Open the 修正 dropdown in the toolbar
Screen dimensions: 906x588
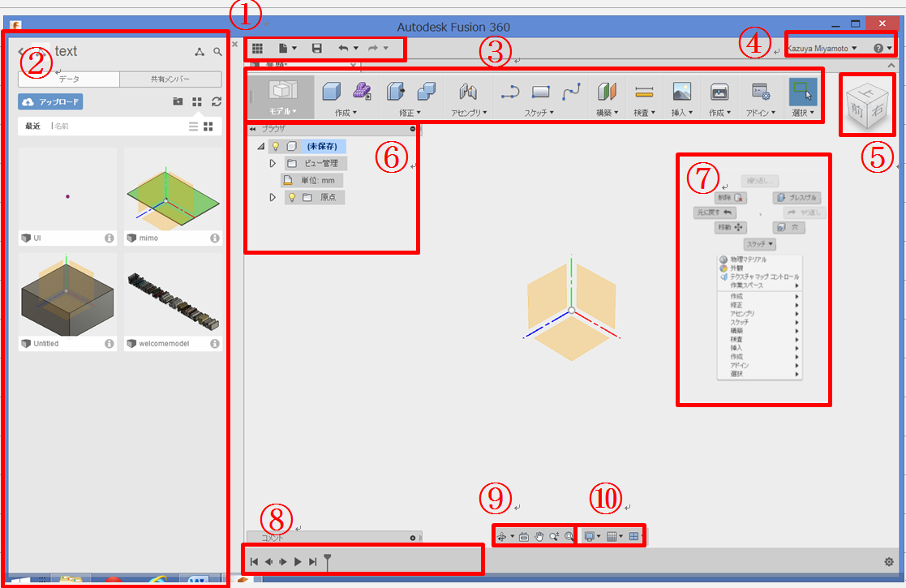tap(410, 113)
